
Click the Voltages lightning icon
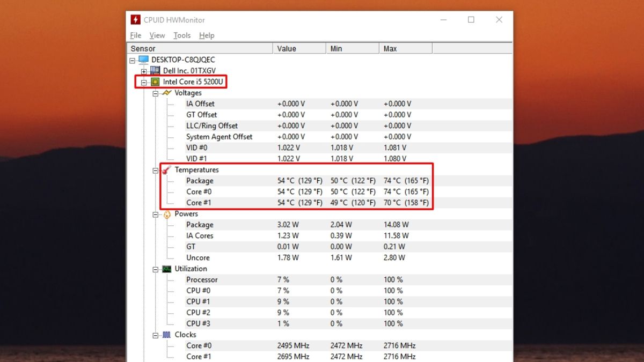[167, 93]
